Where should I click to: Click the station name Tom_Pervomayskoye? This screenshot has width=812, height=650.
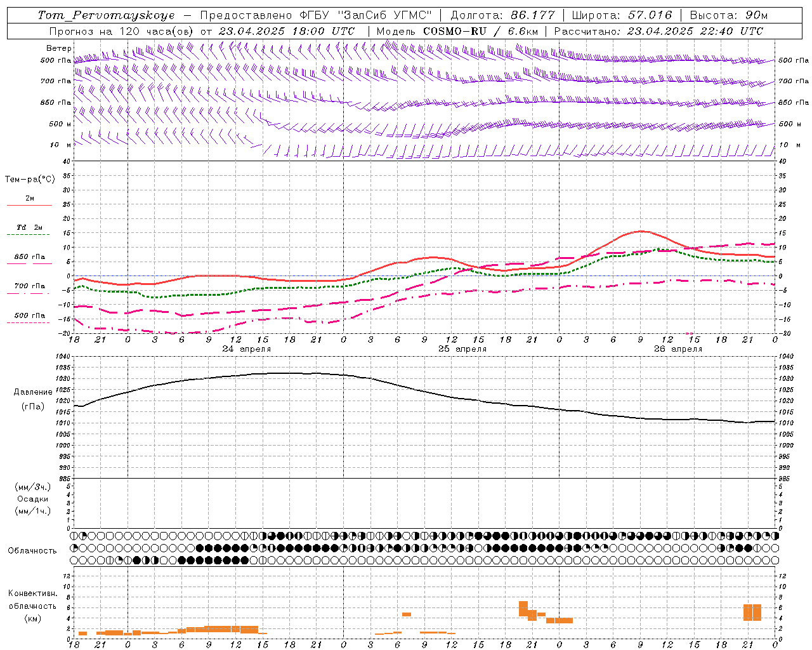click(x=106, y=15)
